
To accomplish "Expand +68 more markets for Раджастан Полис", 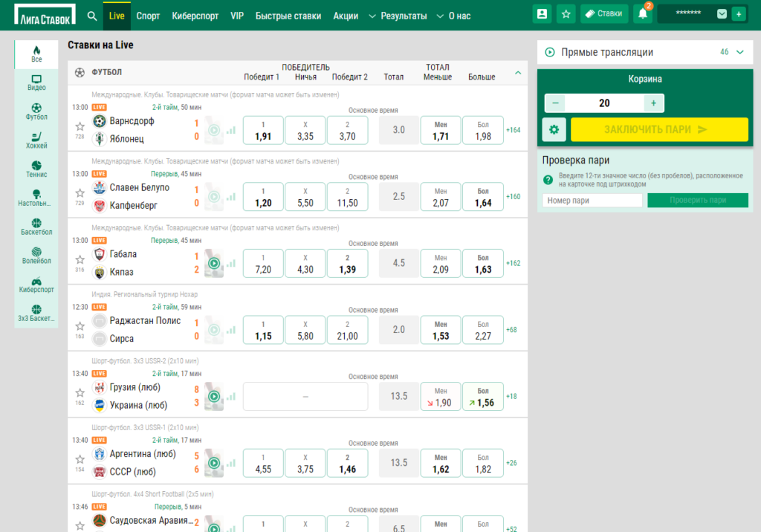I will point(511,330).
